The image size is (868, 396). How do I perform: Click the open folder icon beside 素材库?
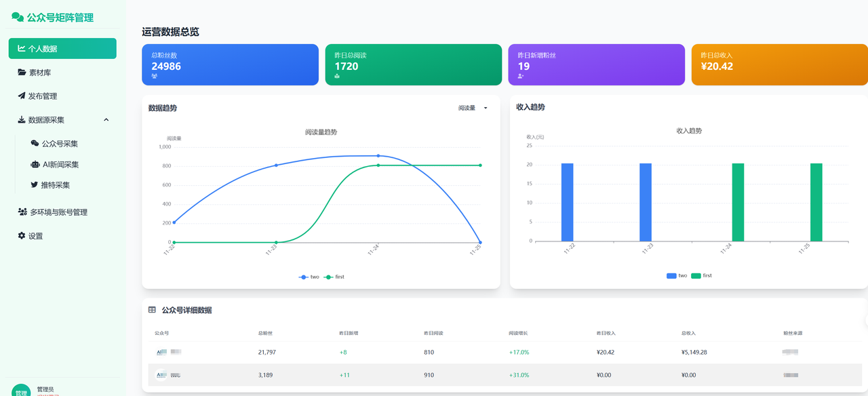click(22, 72)
